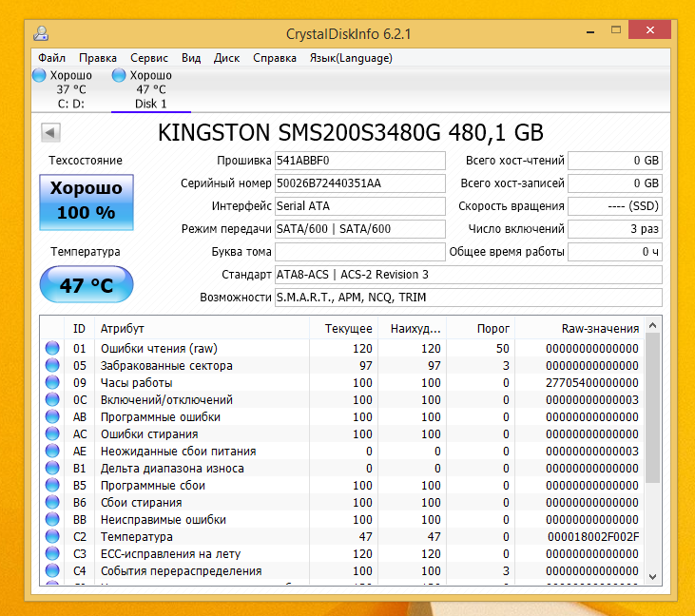Click the CrystalDiskInfo app icon in title bar

[x=42, y=33]
